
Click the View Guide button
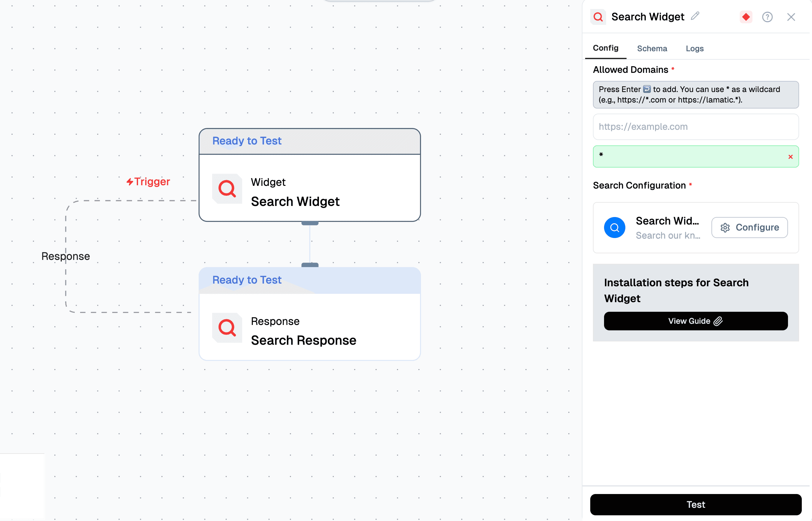coord(696,321)
